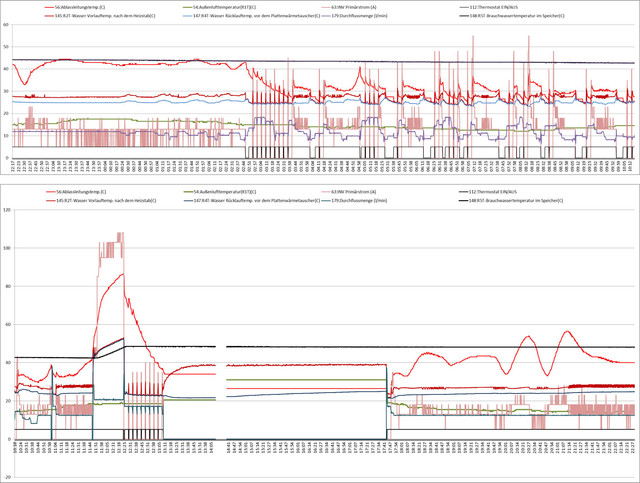Select '179:Durchflussmenge (l/min)' legend label in bottom chart
The height and width of the screenshot is (483, 640).
pyautogui.click(x=359, y=200)
